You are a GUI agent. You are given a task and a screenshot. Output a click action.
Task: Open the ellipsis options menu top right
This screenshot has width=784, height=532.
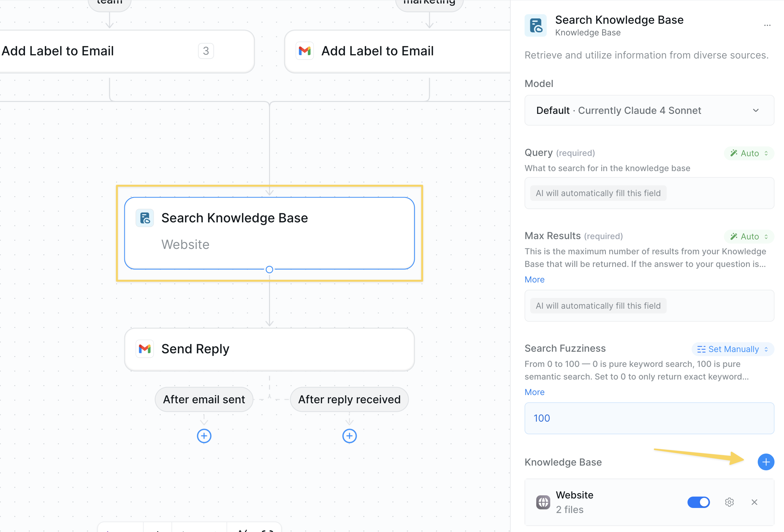tap(767, 25)
